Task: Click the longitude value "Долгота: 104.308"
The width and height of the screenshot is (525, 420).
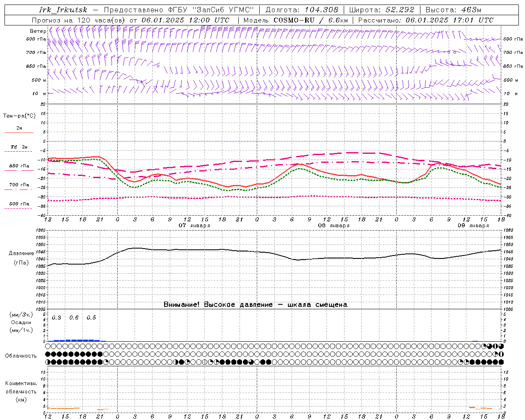Action: pyautogui.click(x=302, y=10)
